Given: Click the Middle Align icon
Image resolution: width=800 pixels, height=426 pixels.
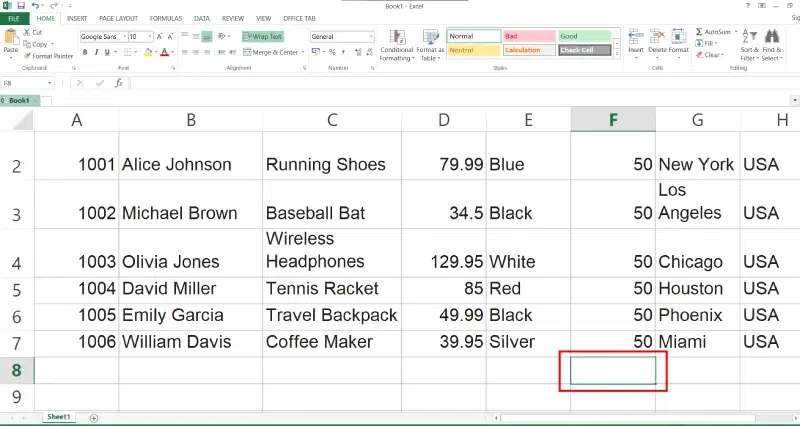Looking at the screenshot, I should tap(195, 37).
